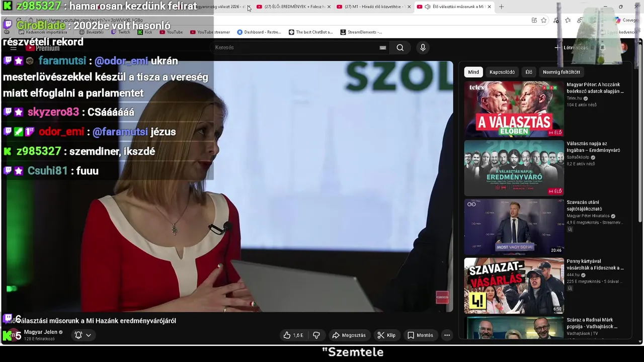
Task: Open the StreamElements bookmark
Action: pos(361,32)
